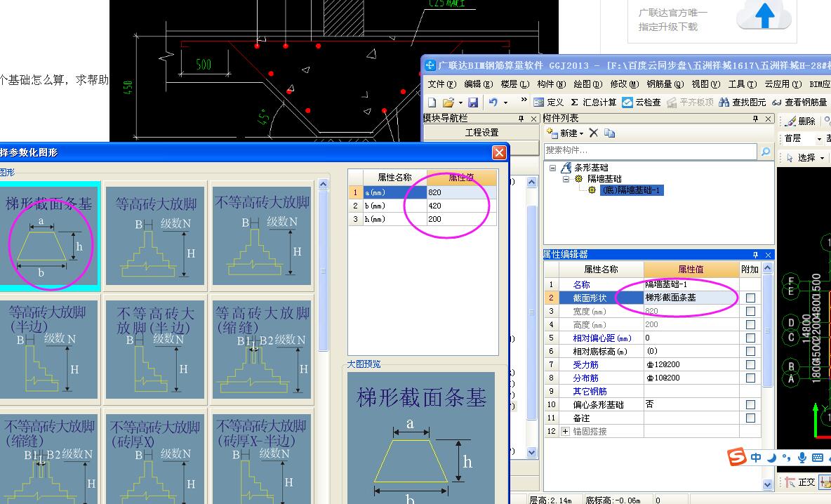Viewport: 831px width, 504px height.
Task: Click the Sogou moon icon
Action: click(x=771, y=458)
